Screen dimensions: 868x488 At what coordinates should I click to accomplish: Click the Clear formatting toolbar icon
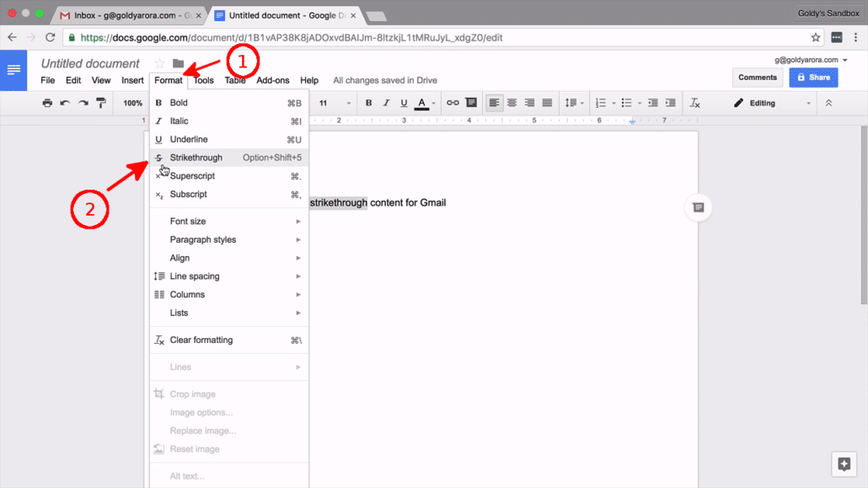[695, 102]
